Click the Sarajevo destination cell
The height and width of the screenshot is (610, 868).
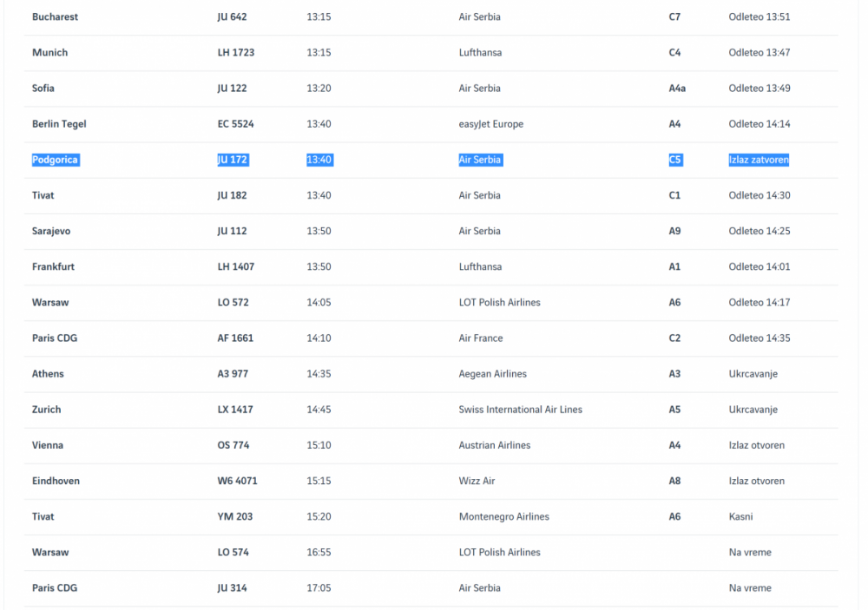[x=52, y=231]
